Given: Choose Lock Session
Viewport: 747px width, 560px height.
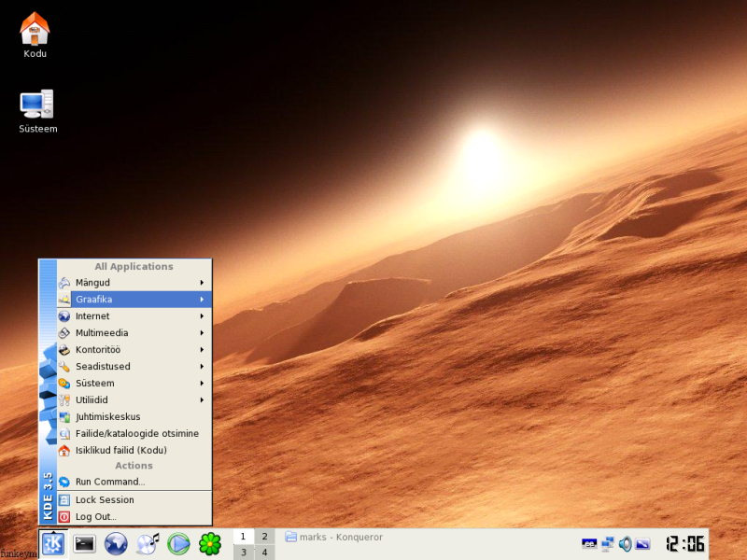Looking at the screenshot, I should point(134,500).
